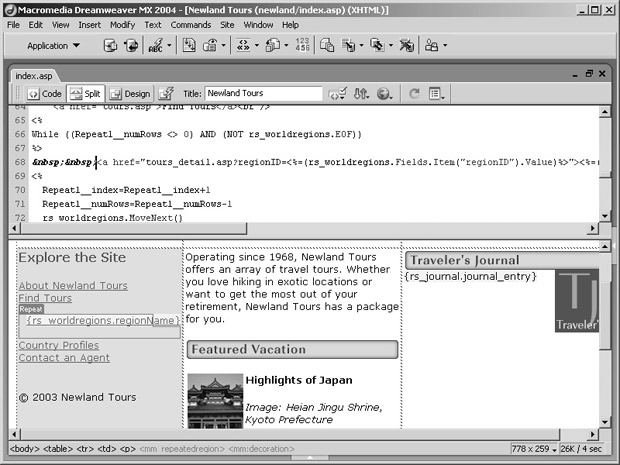Screen dimensions: 620x465
Task: Click the Country Profiles link
Action: (59, 345)
